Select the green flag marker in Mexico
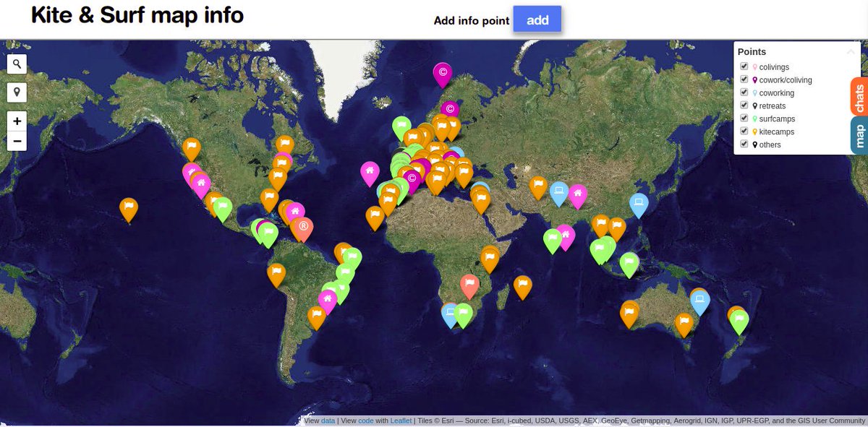 [x=223, y=210]
